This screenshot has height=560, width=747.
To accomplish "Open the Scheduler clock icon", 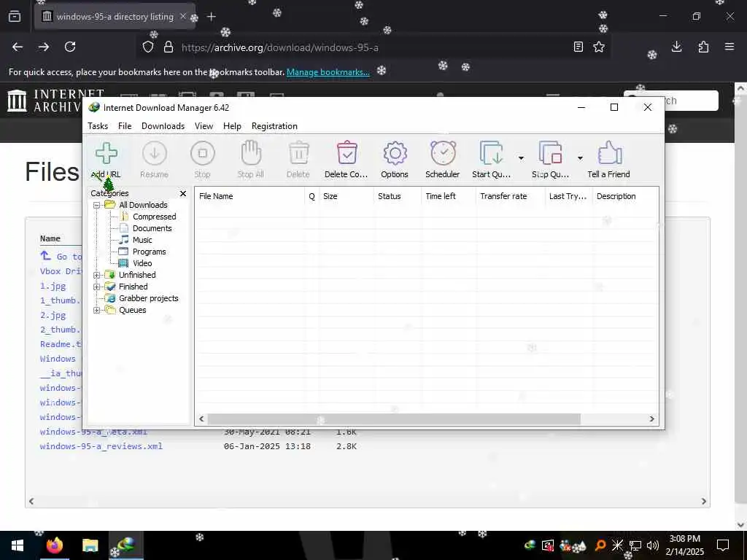I will 443,153.
